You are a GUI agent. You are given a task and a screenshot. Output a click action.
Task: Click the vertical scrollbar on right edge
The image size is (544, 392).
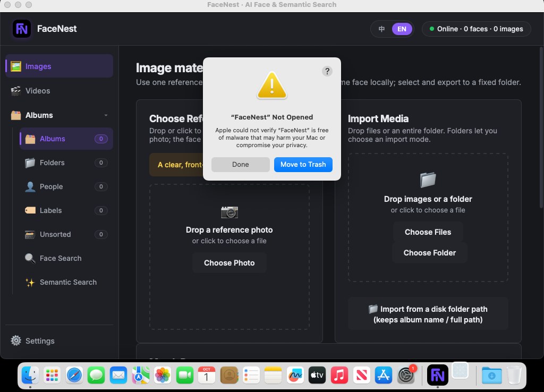(x=541, y=127)
